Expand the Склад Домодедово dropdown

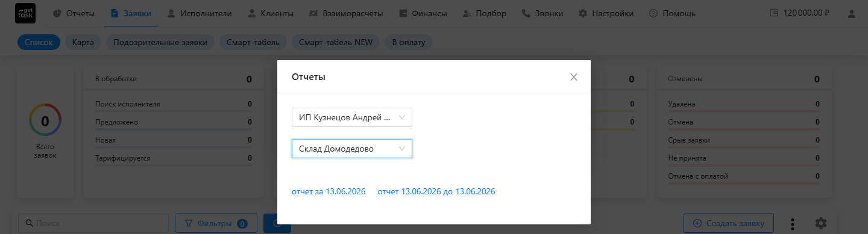tap(352, 149)
